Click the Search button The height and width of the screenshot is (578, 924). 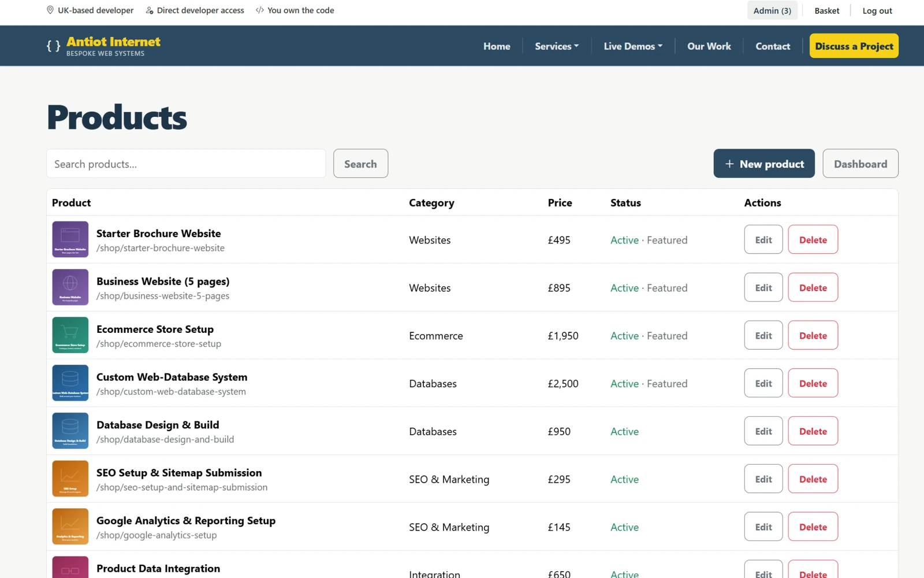pyautogui.click(x=360, y=164)
